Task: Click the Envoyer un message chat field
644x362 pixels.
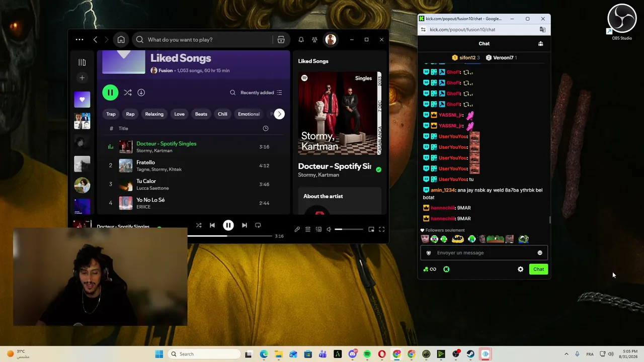Action: (x=484, y=253)
